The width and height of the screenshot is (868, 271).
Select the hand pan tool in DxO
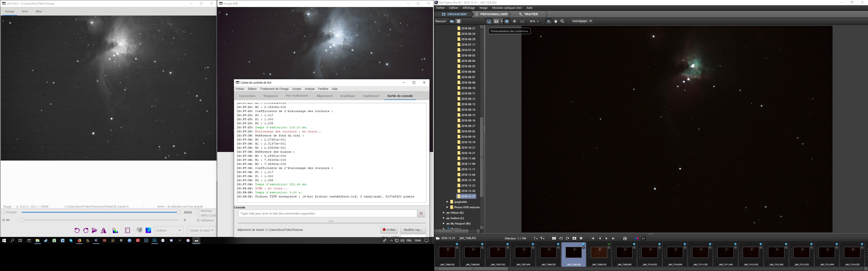click(555, 21)
